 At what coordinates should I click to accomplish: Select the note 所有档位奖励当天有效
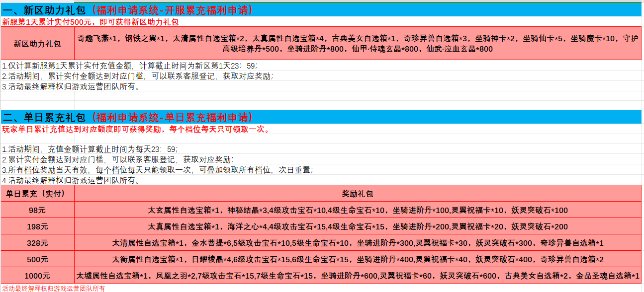(x=157, y=170)
